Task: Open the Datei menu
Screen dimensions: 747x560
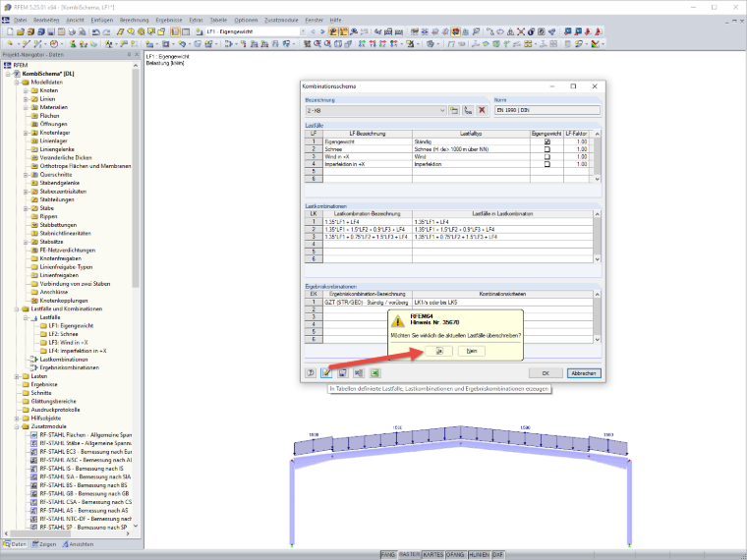Action: pyautogui.click(x=20, y=20)
